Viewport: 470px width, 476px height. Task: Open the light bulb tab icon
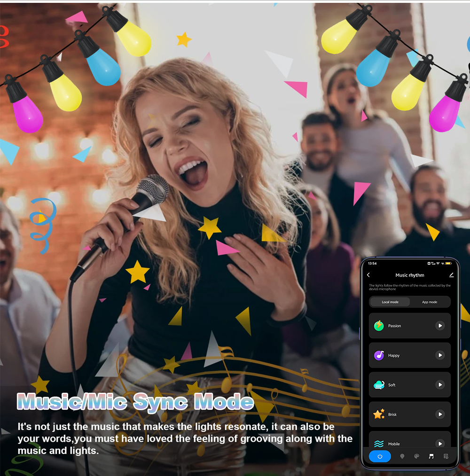[402, 456]
